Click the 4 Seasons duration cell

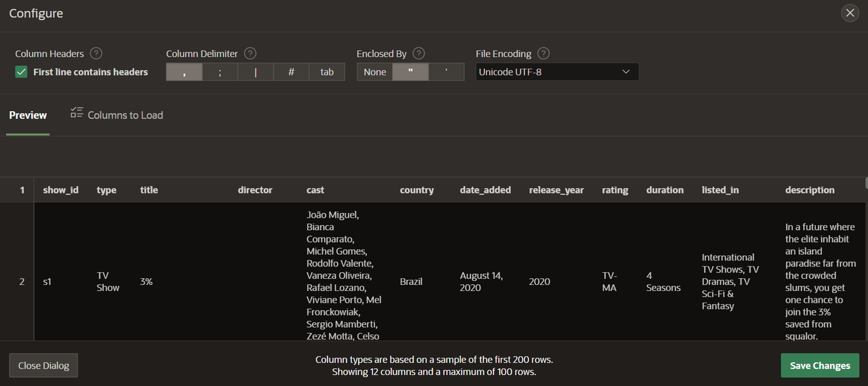[x=663, y=282]
